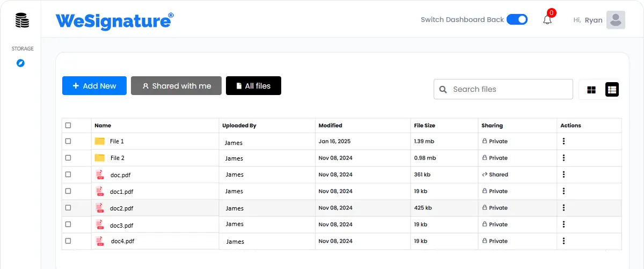Screen dimensions: 644x269
Task: Click the Private lock icon for File 1
Action: (485, 141)
